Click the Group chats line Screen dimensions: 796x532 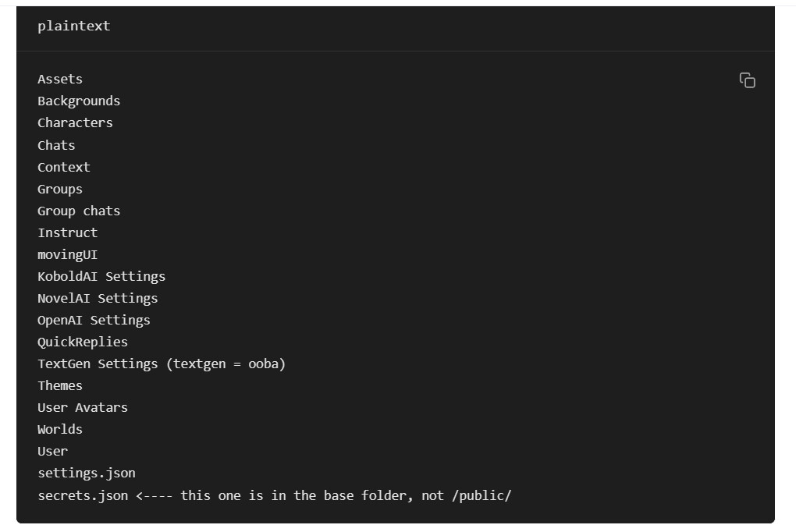pyautogui.click(x=79, y=211)
